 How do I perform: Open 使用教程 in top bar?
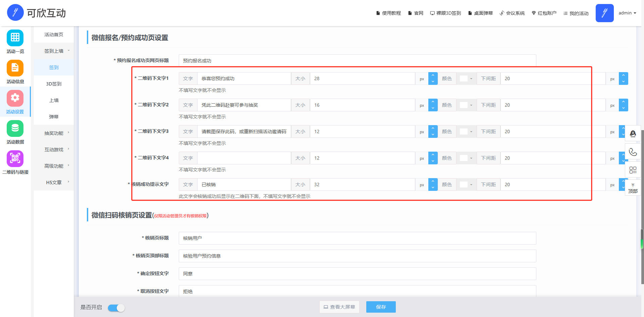click(388, 13)
